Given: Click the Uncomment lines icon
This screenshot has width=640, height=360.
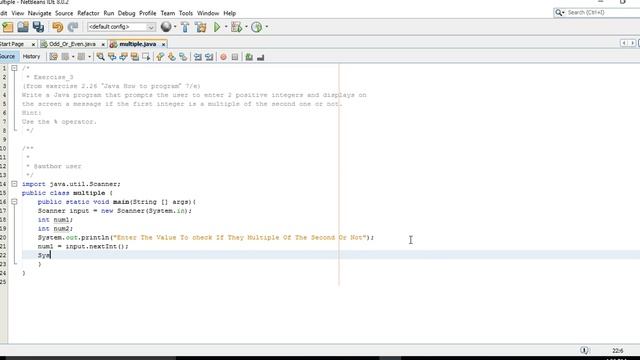Looking at the screenshot, I should pyautogui.click(x=260, y=57).
